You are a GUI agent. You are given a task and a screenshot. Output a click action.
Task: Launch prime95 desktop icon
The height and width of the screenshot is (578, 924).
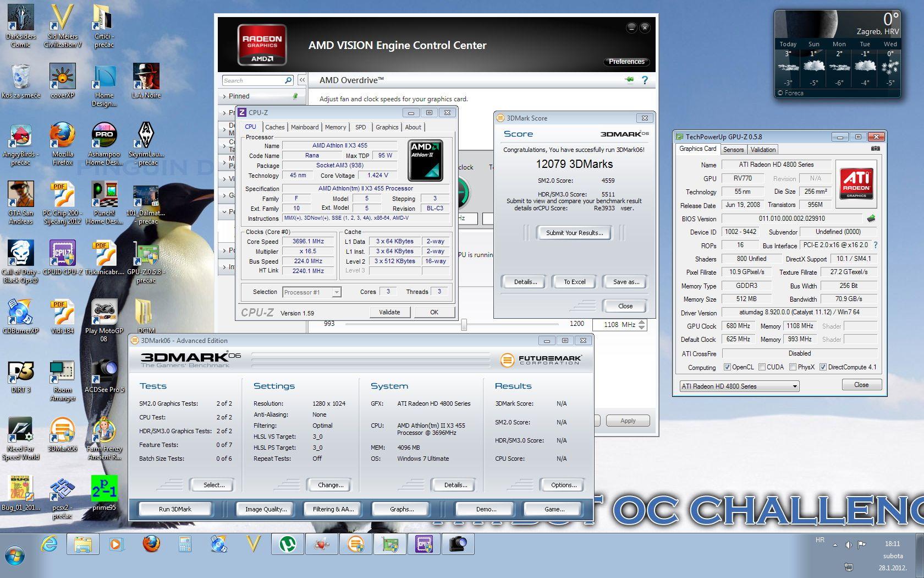pos(104,493)
